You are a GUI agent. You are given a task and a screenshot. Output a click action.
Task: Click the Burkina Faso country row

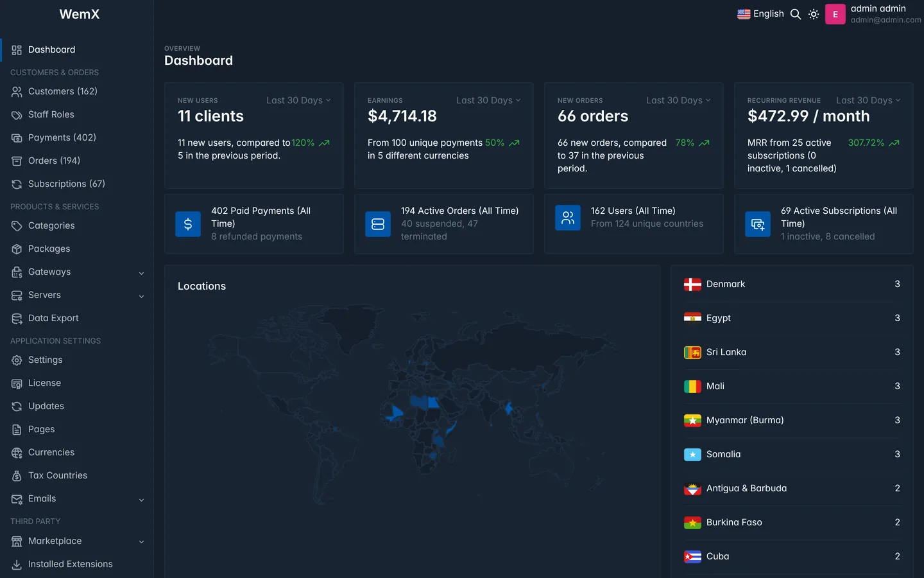pos(792,523)
